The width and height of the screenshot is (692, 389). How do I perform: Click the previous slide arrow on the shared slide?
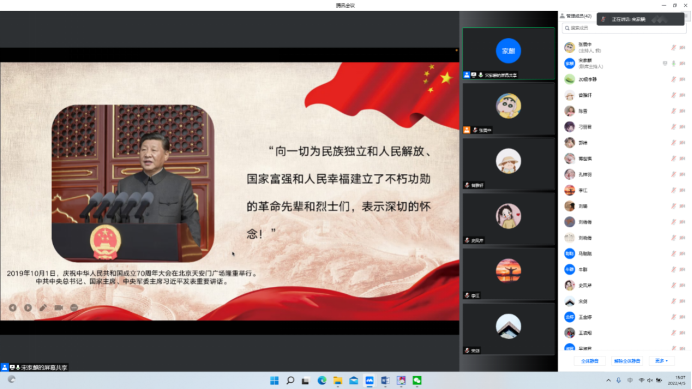13,308
